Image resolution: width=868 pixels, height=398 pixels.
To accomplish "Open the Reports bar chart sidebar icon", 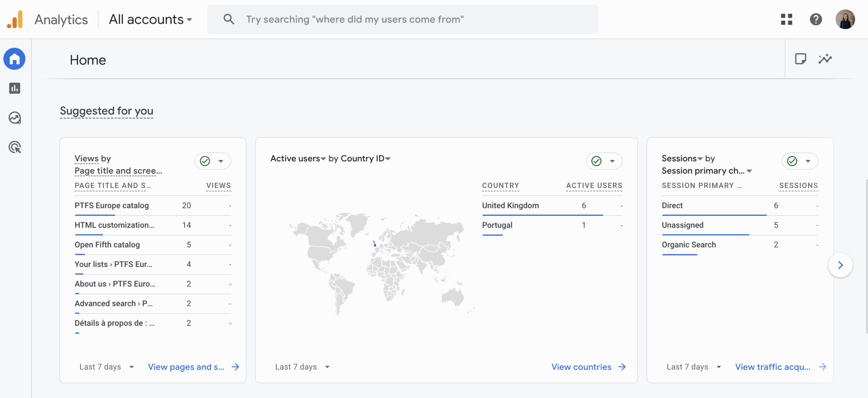I will tap(15, 88).
